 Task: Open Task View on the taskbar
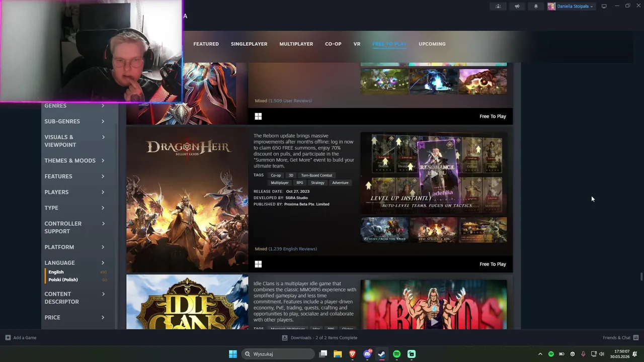click(x=323, y=354)
